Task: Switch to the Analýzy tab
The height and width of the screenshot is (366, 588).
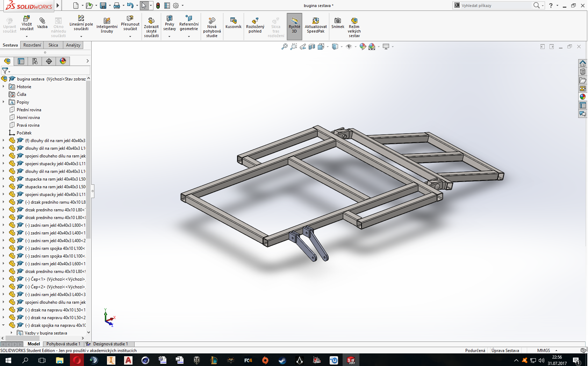Action: click(x=73, y=45)
